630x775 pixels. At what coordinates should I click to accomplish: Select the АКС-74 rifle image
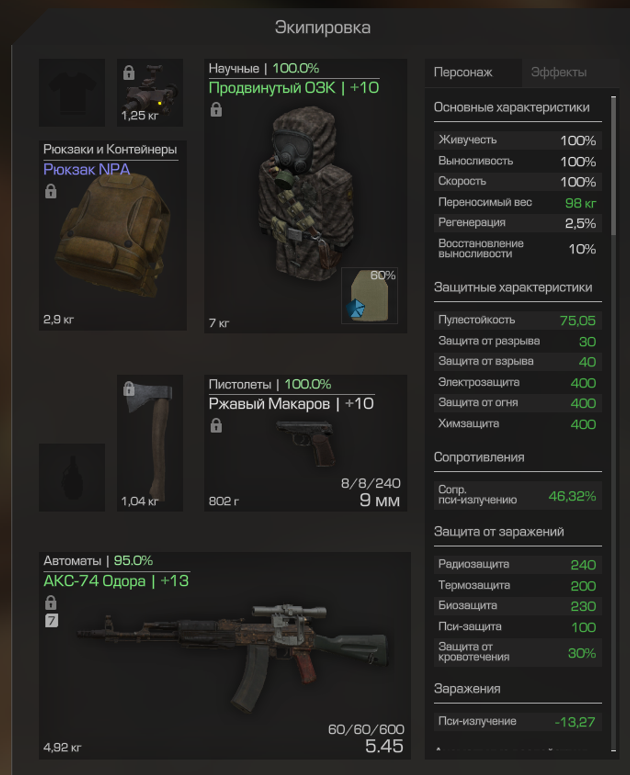[x=232, y=657]
